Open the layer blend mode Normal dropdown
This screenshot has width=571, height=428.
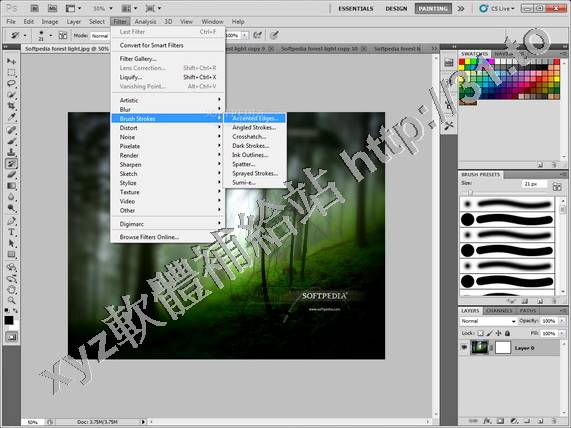488,321
